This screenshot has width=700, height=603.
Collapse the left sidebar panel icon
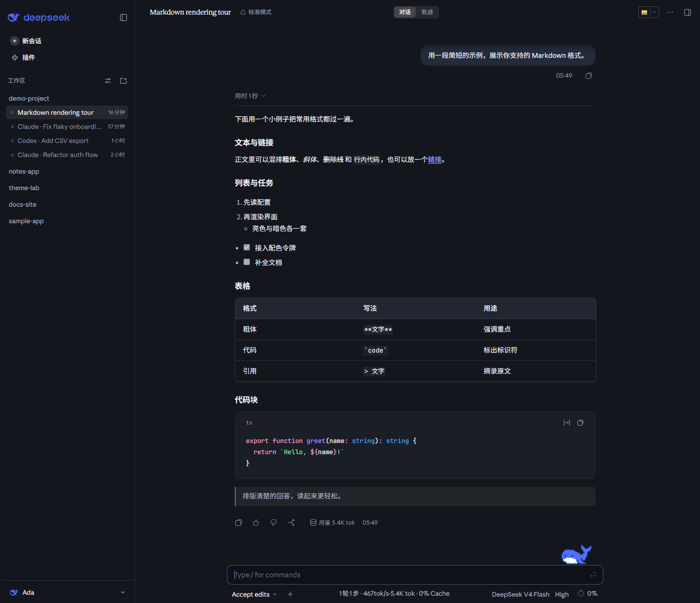[x=123, y=18]
